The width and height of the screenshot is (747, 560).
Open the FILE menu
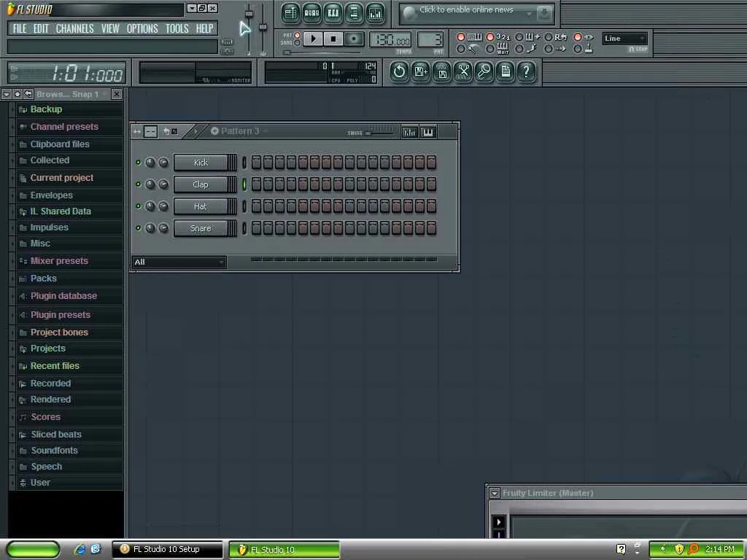20,28
